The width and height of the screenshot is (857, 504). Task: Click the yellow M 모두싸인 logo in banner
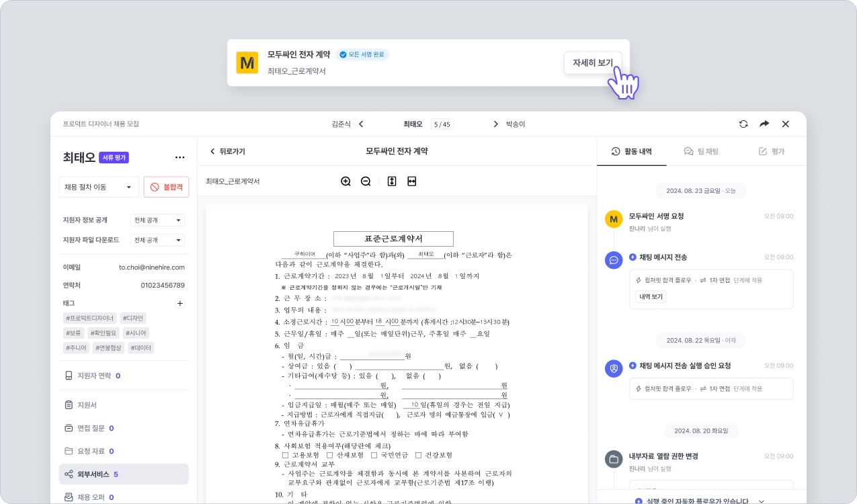[247, 63]
